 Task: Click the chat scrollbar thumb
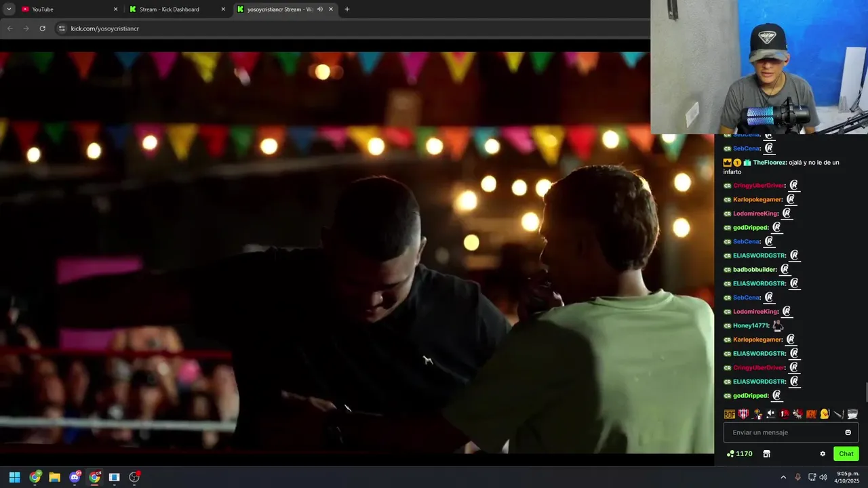coord(865,392)
